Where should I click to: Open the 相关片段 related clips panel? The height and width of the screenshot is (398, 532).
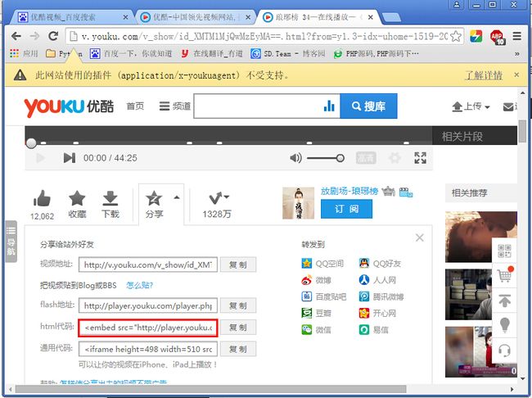tap(462, 137)
